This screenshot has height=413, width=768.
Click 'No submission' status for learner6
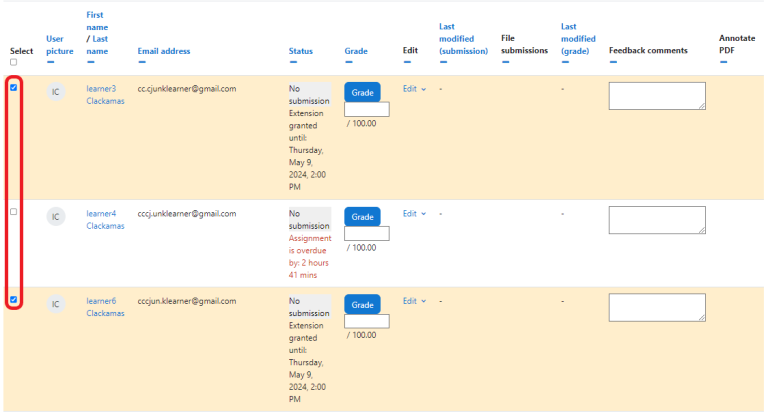click(x=309, y=307)
